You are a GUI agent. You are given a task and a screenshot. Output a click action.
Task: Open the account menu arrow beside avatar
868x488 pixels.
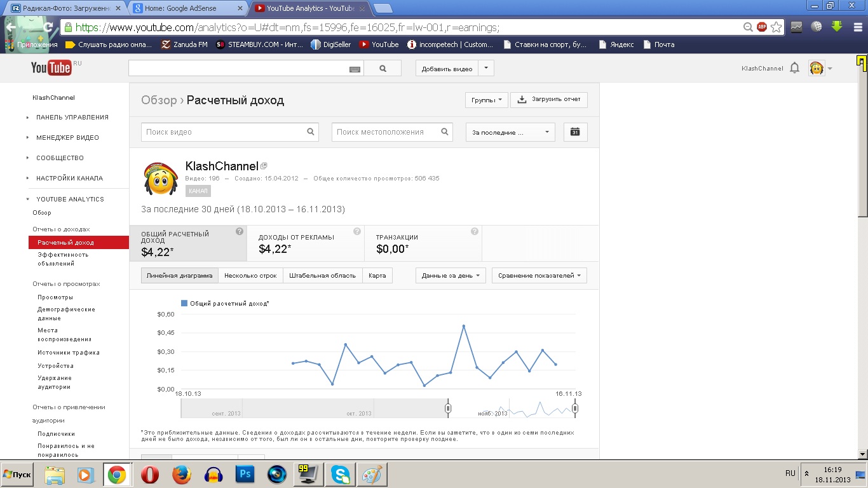[830, 69]
